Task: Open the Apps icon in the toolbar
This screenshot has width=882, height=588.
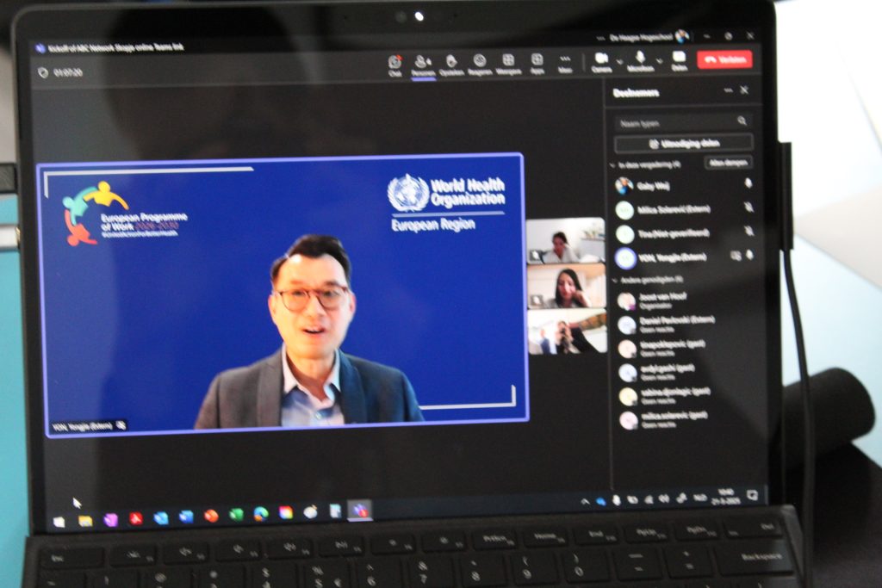Action: 537,63
